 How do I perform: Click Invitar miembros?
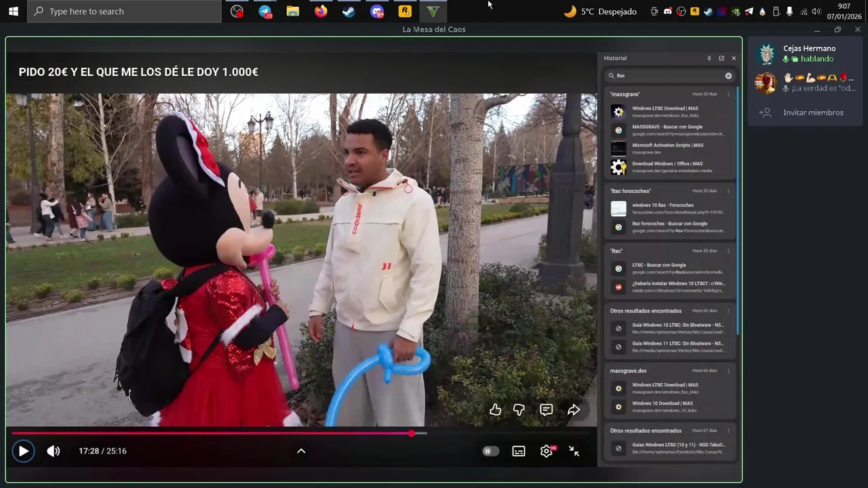click(806, 113)
